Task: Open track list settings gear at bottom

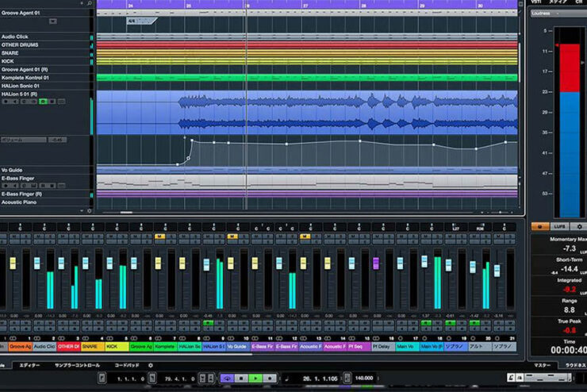Action: [x=89, y=211]
